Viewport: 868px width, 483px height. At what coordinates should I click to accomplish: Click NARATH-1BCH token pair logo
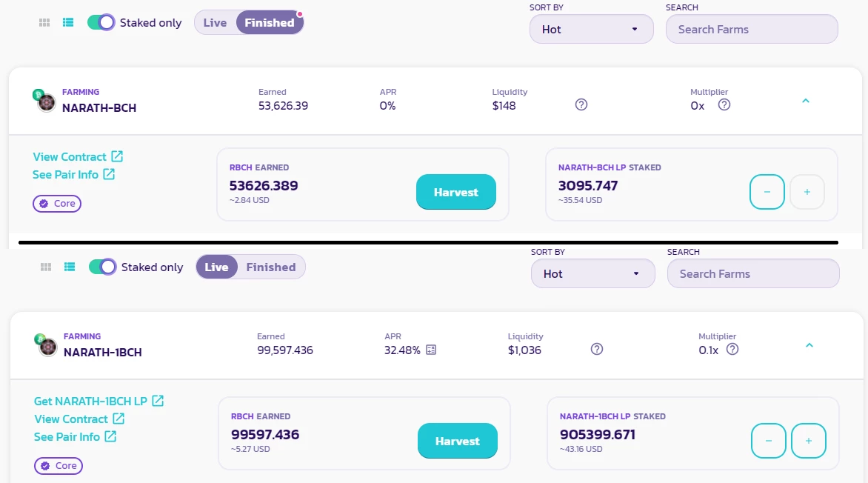pos(46,346)
